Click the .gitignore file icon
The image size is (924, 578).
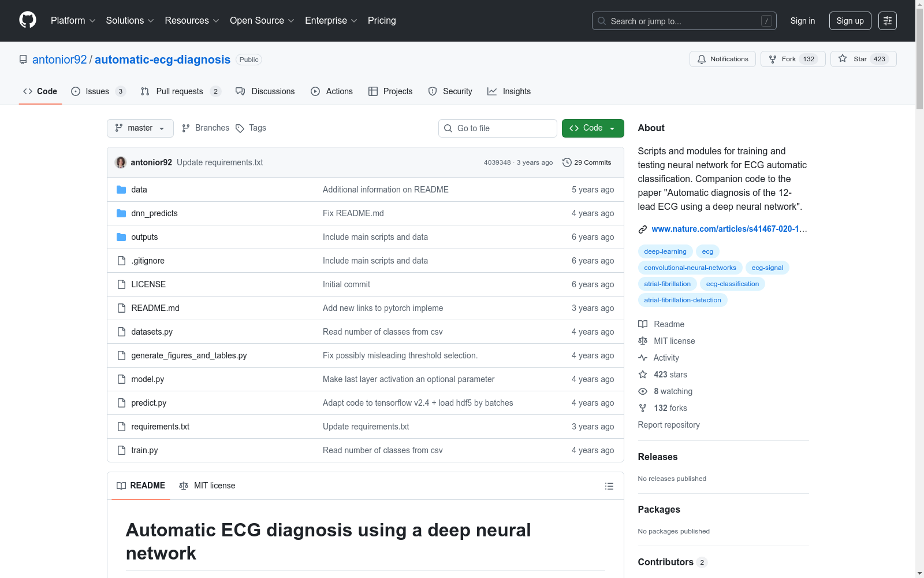click(121, 261)
